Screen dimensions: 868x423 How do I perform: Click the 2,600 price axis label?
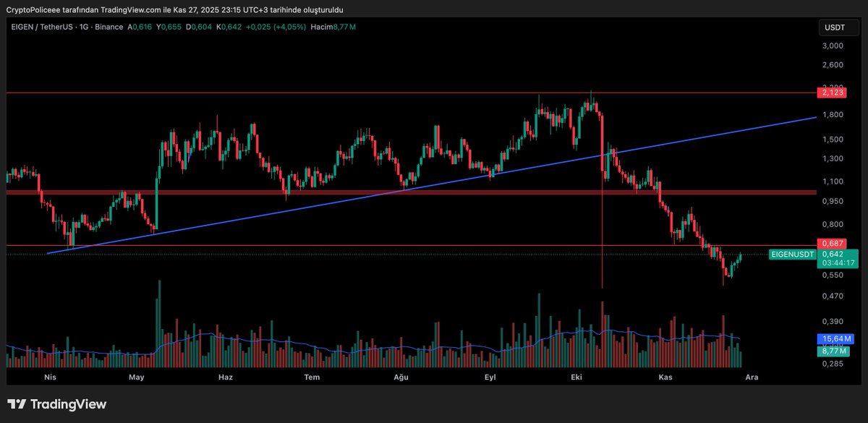tap(833, 65)
